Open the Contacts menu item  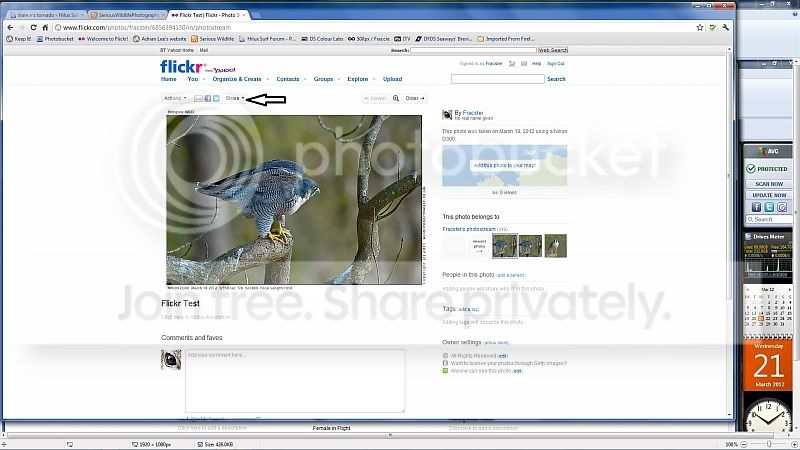click(288, 79)
